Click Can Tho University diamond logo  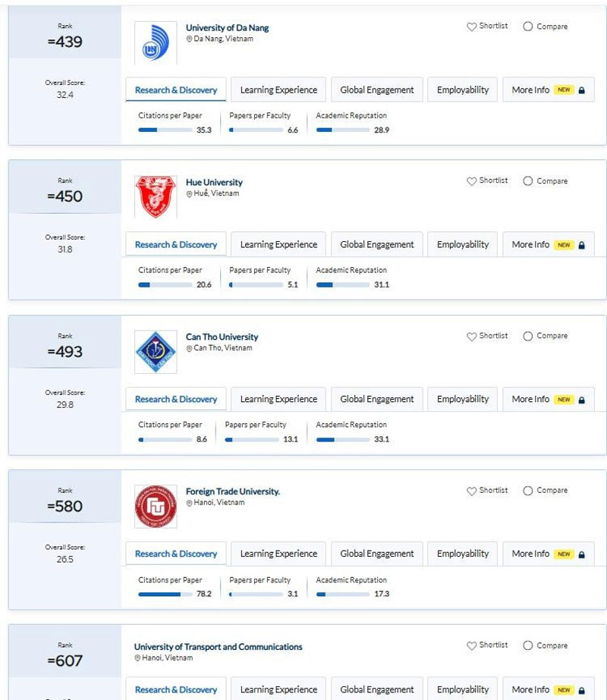[156, 352]
